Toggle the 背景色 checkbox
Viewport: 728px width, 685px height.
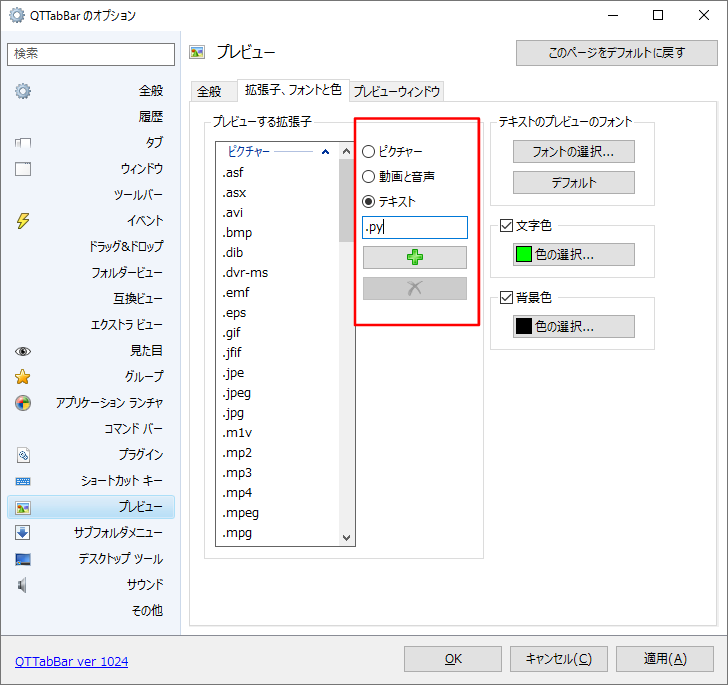(x=507, y=297)
